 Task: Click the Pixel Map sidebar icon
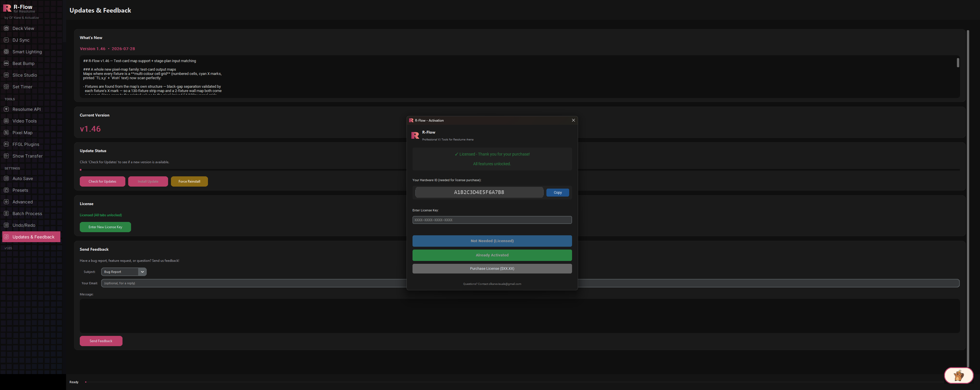pyautogui.click(x=6, y=132)
